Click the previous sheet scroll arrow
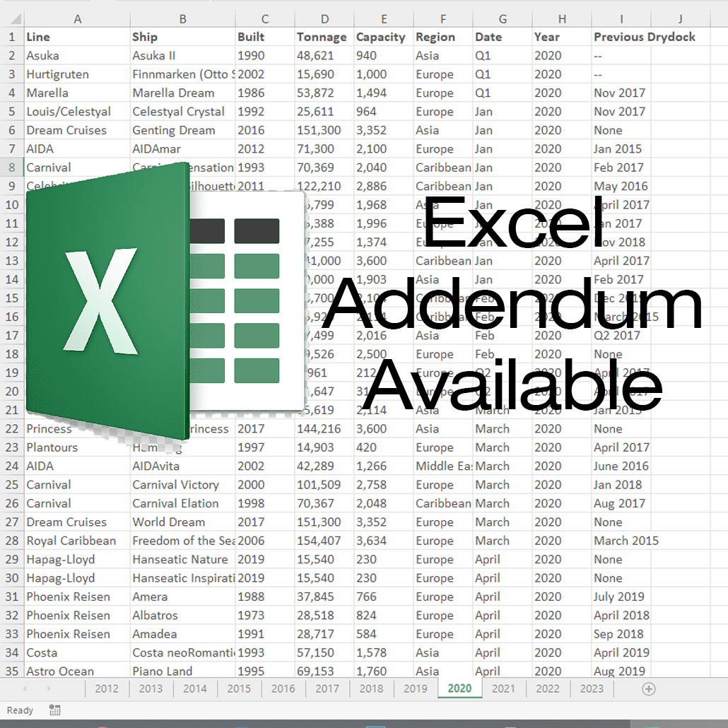 25,688
